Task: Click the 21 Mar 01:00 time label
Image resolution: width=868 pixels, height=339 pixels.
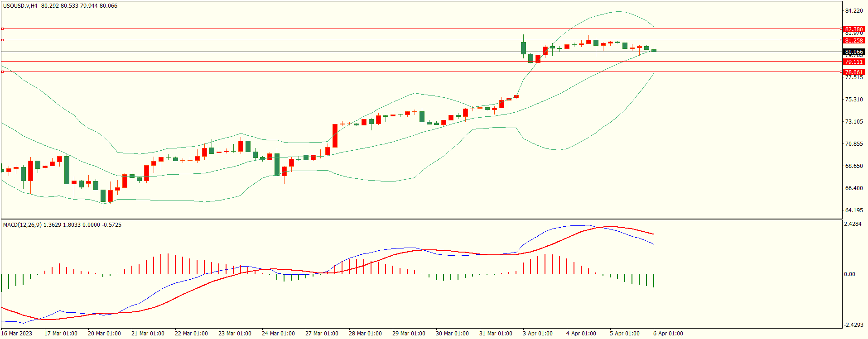Action: pyautogui.click(x=148, y=334)
